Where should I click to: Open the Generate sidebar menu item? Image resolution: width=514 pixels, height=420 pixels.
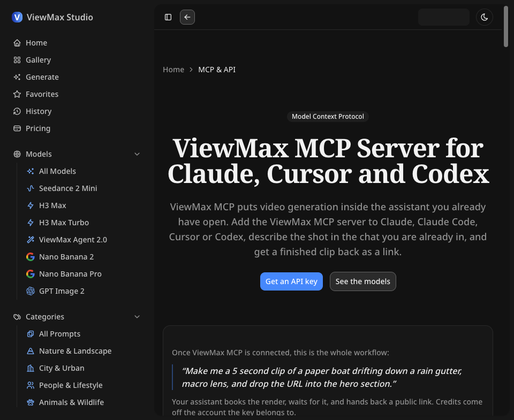(77, 77)
